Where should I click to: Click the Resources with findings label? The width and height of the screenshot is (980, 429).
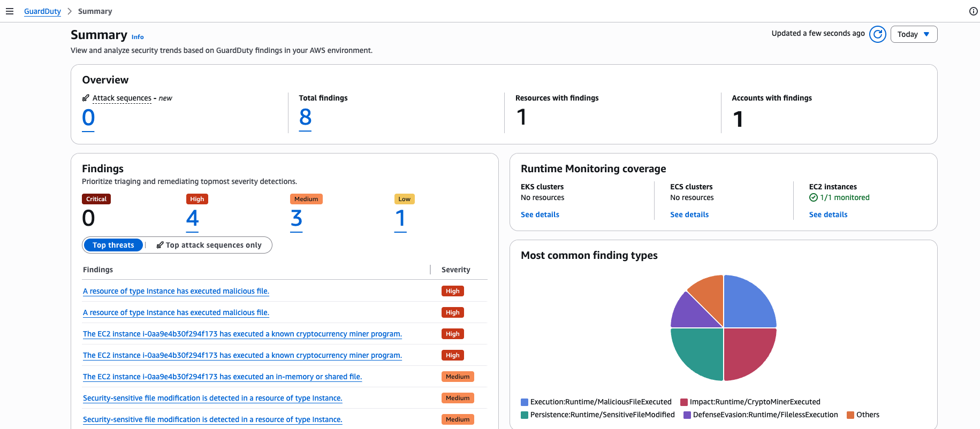pyautogui.click(x=557, y=98)
